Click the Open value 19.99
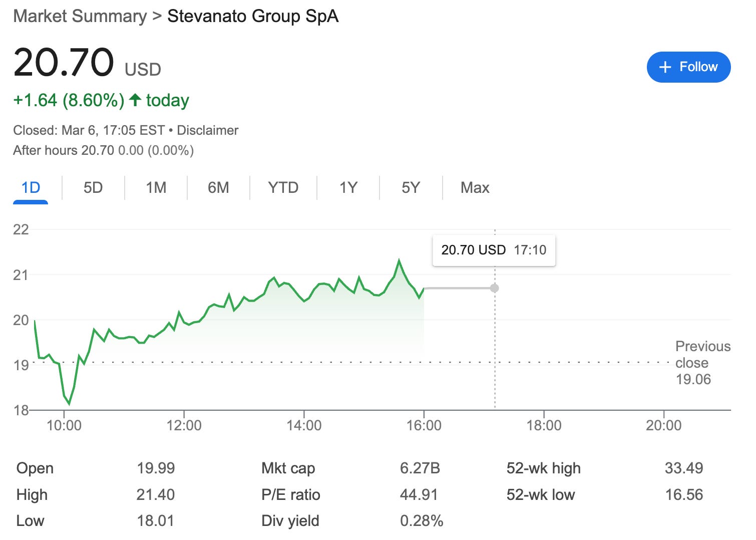The height and width of the screenshot is (540, 756). coord(156,468)
